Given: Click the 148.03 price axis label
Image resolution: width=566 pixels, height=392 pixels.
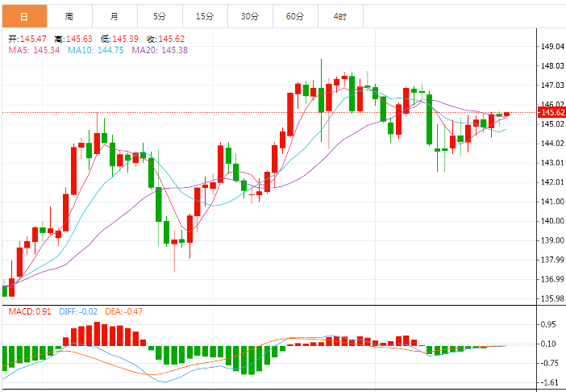Looking at the screenshot, I should (x=552, y=65).
